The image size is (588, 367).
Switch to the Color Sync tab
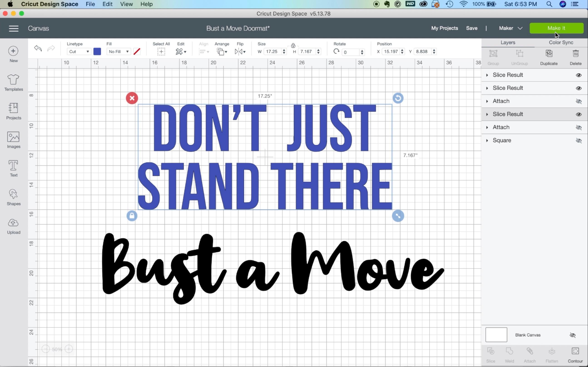pos(561,42)
